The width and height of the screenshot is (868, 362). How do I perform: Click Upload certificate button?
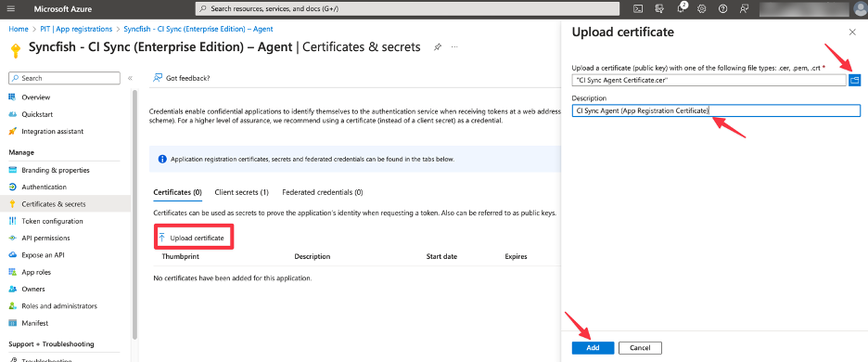(192, 238)
